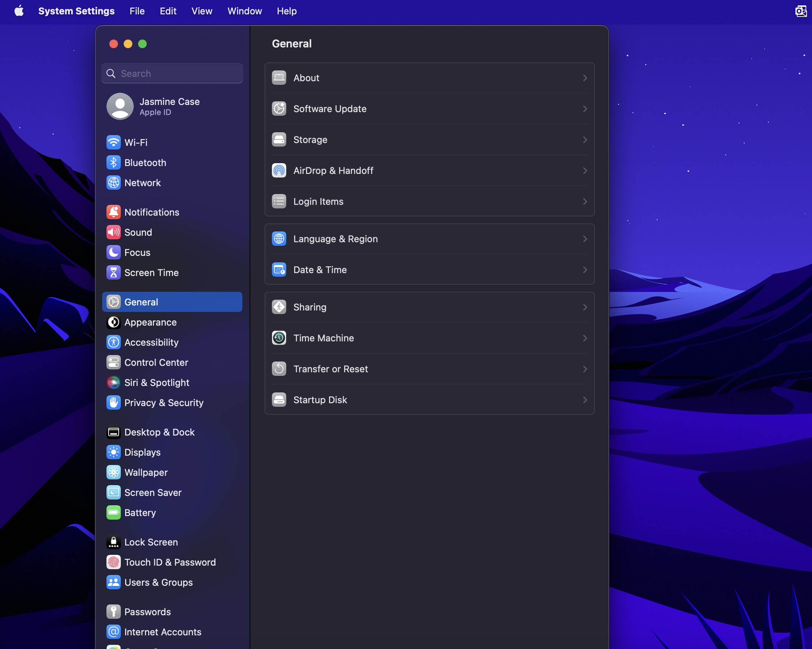The width and height of the screenshot is (812, 649).
Task: Open the Help menu
Action: point(287,11)
